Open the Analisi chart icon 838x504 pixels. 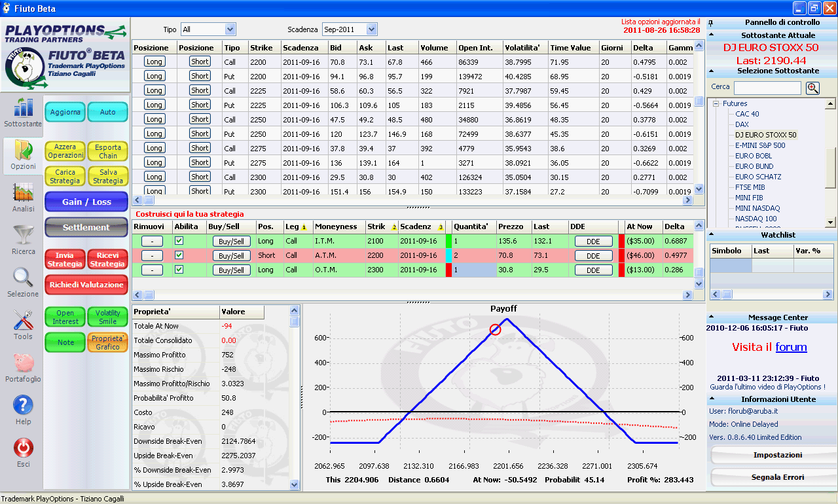tap(23, 192)
